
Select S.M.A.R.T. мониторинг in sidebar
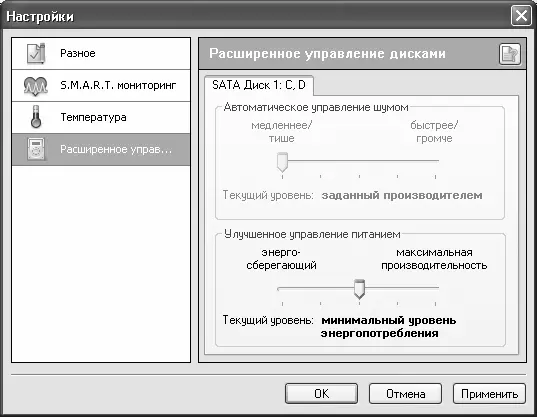pyautogui.click(x=101, y=86)
